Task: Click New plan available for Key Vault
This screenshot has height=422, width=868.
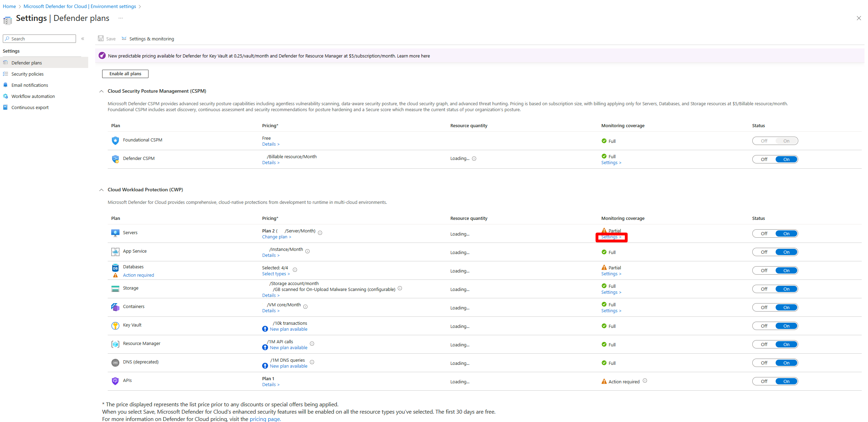Action: point(288,329)
